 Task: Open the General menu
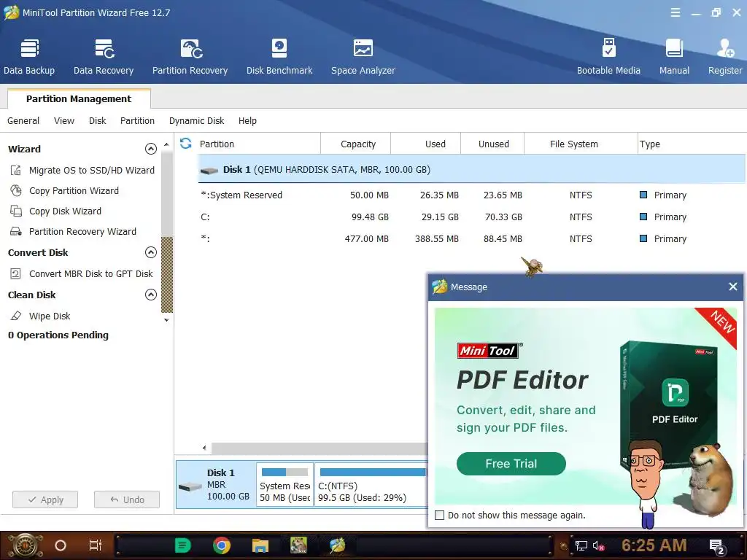pyautogui.click(x=23, y=121)
